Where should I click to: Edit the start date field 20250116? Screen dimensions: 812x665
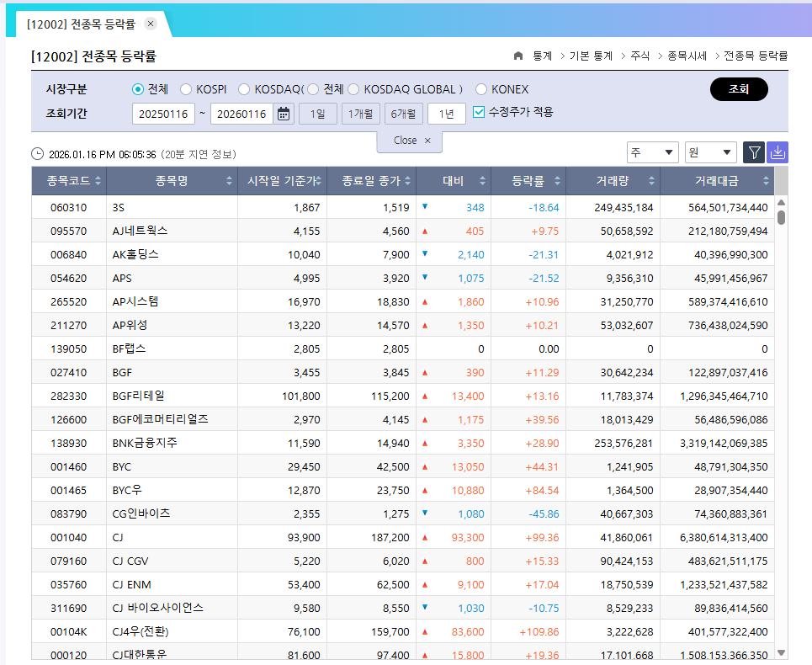click(x=163, y=114)
